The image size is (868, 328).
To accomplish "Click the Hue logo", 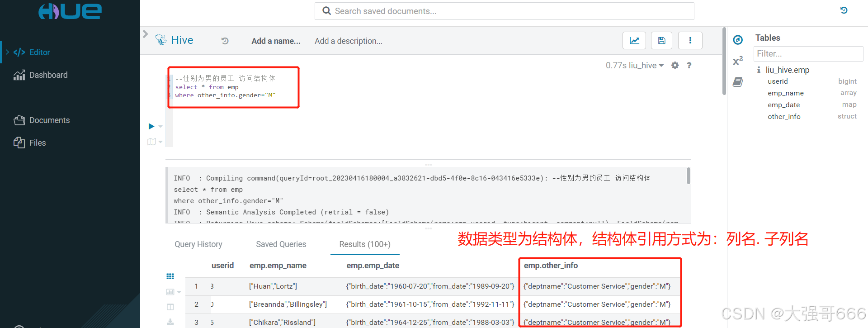I will click(70, 11).
